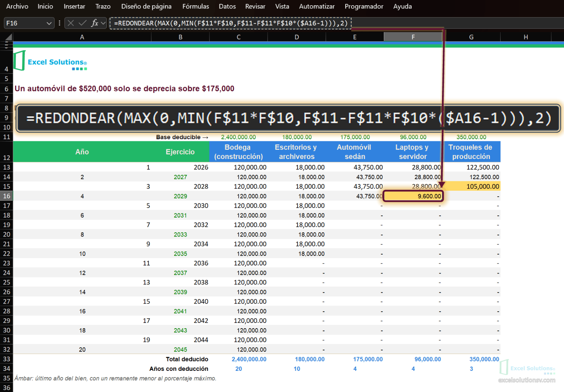Select the 'Años con deducción' label cell
The image size is (564, 392).
point(179,369)
